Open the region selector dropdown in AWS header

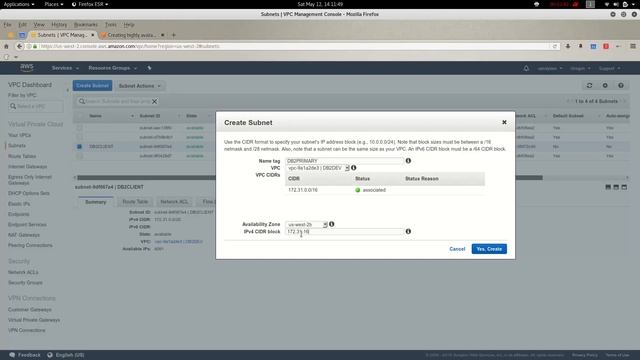[580, 68]
